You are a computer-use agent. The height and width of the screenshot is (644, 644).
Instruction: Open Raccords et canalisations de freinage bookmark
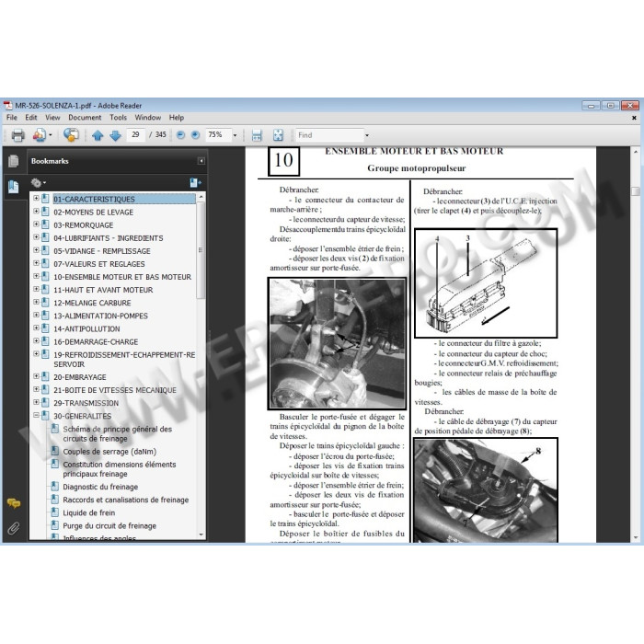point(126,500)
